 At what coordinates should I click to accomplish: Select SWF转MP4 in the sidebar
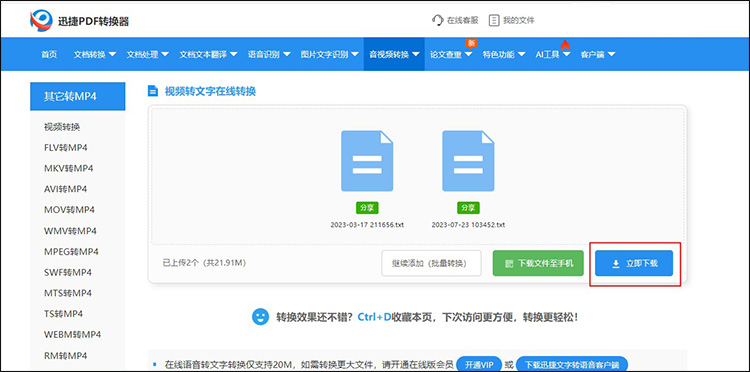(x=68, y=273)
